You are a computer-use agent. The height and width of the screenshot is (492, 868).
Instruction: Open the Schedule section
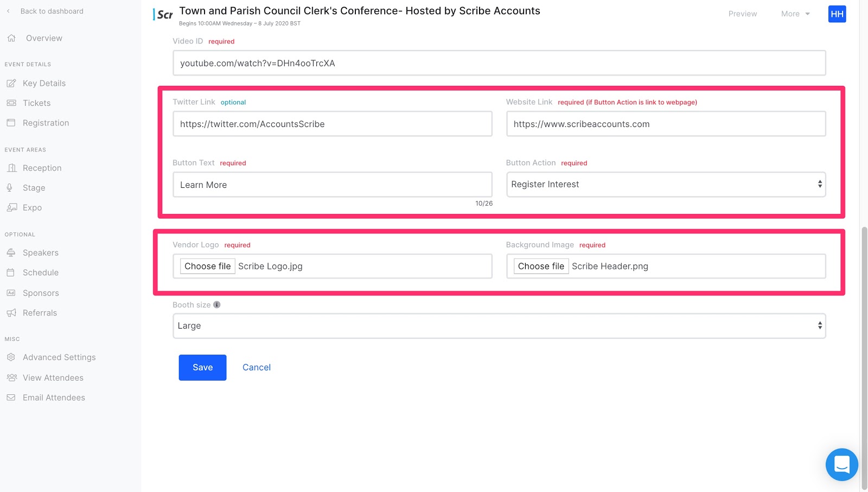pos(40,273)
